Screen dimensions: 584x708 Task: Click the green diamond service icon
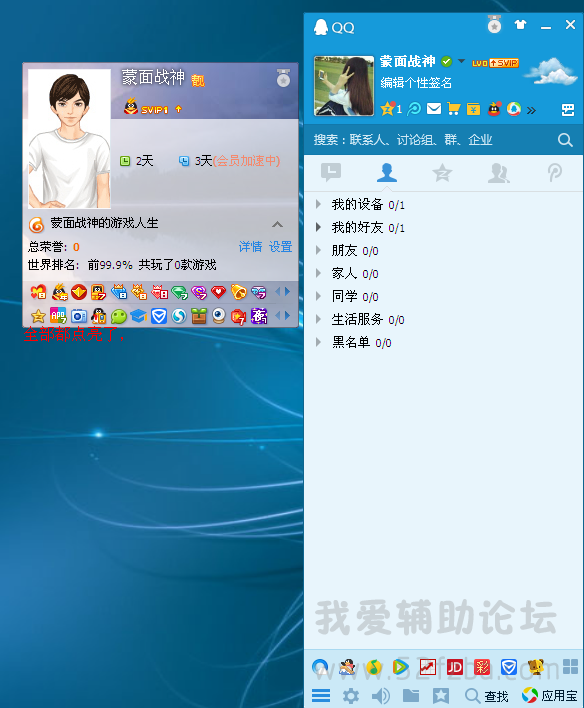(179, 293)
